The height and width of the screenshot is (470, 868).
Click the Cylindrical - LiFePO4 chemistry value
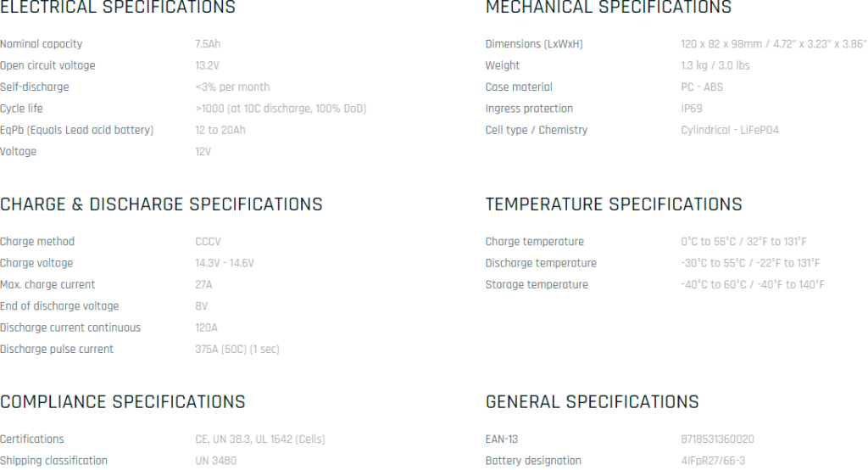[x=729, y=130]
